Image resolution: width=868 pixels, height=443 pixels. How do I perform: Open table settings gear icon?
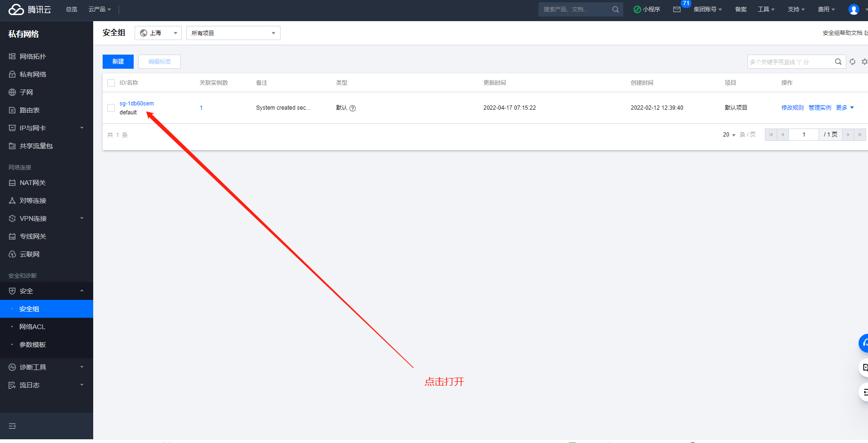[865, 62]
